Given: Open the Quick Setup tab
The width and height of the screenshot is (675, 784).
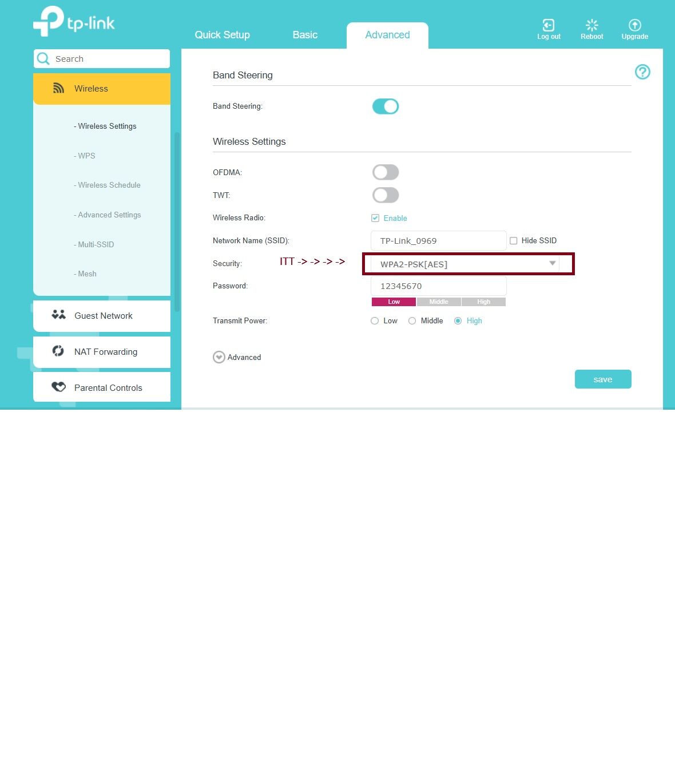Looking at the screenshot, I should (x=222, y=35).
